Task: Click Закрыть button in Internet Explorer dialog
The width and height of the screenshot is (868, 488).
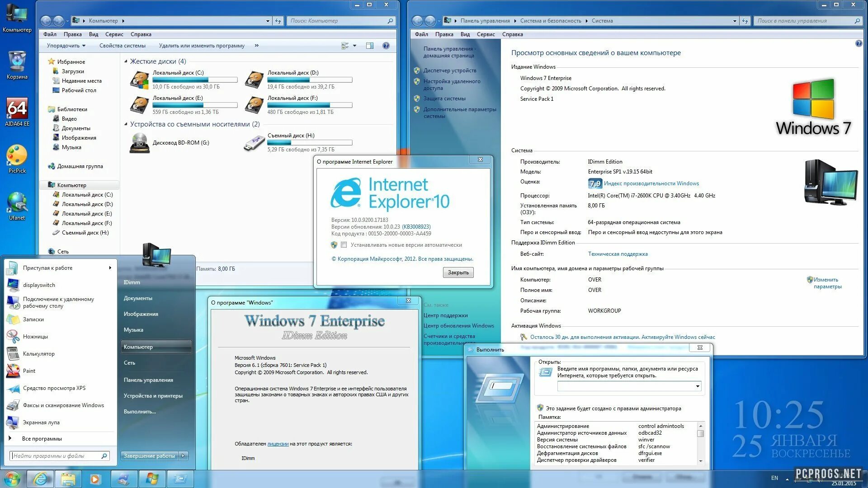Action: [459, 272]
